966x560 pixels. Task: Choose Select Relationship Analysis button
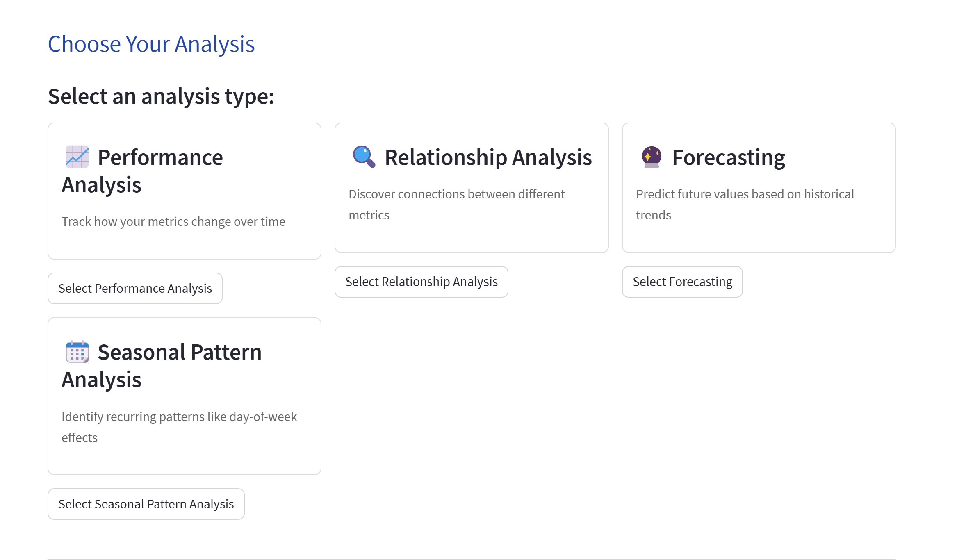pyautogui.click(x=421, y=282)
